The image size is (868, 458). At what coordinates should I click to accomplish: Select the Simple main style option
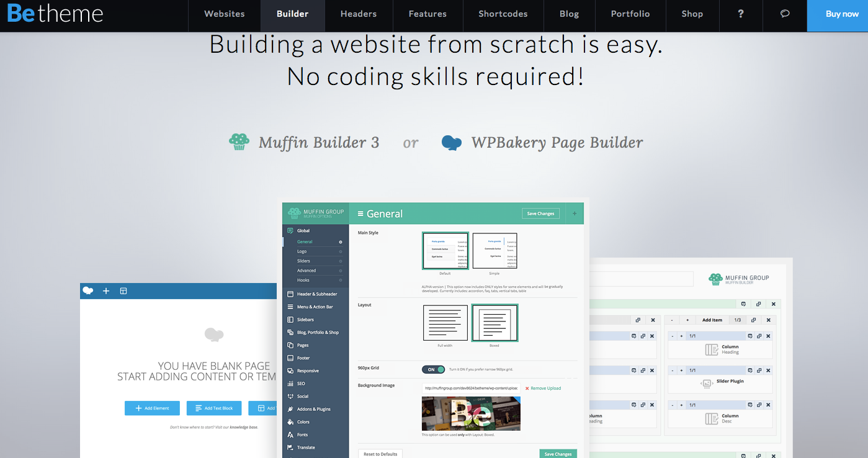click(x=494, y=251)
